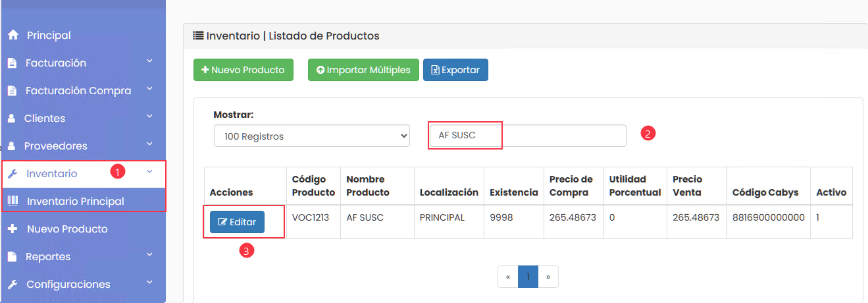Click the person icon next to Clientes
Viewport: 868px width, 303px height.
click(x=11, y=119)
